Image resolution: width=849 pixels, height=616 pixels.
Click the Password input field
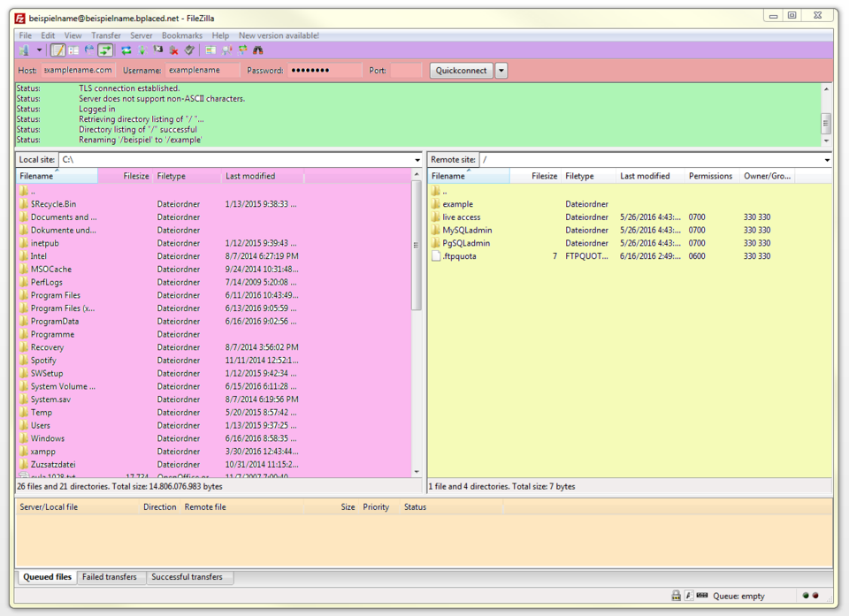325,71
